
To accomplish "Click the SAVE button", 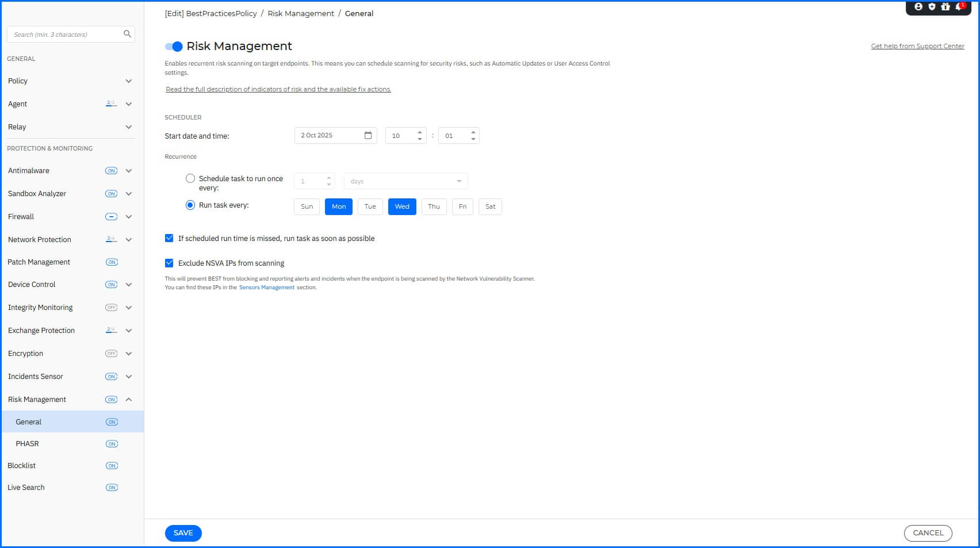I will [x=183, y=533].
